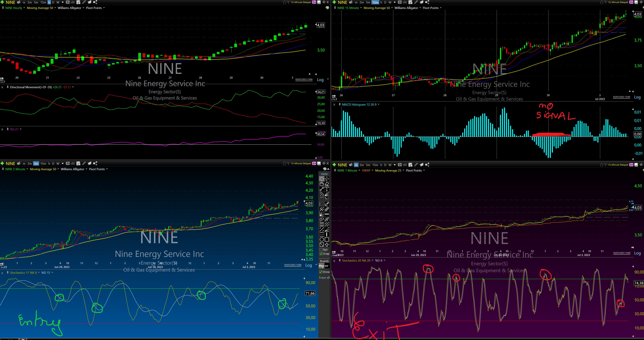Screen dimensions: 644x340
Task: Switch hourly chart to D timeframe
Action: 53,2
